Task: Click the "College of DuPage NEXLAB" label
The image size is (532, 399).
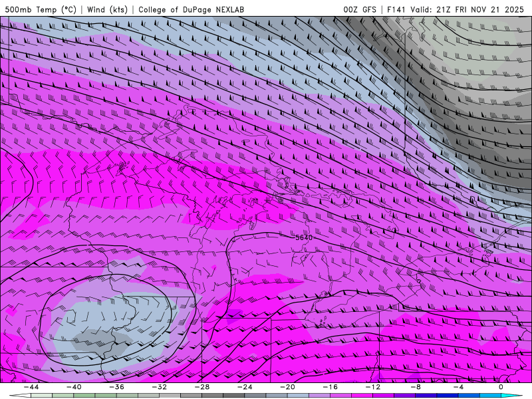Action: (x=191, y=9)
